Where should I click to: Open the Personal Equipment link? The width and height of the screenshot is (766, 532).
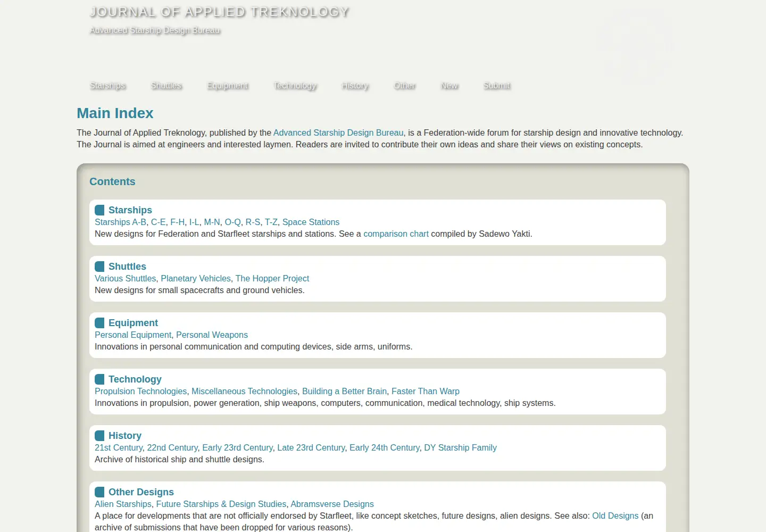tap(133, 335)
